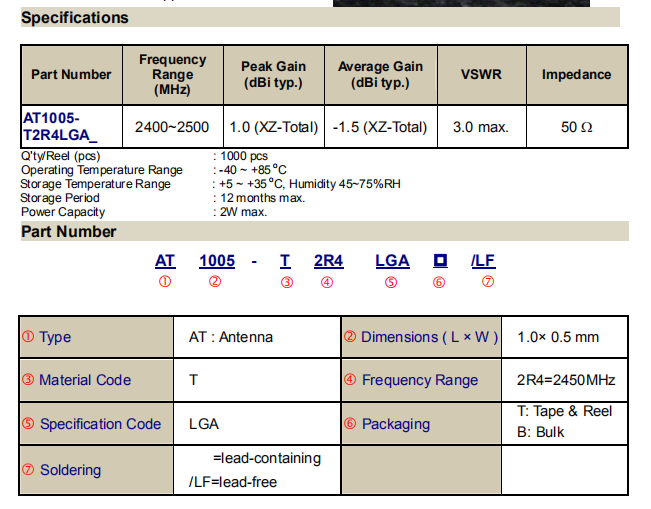Click the blue square packaging placeholder icon
Viewport: 651px width, 509px height.
pyautogui.click(x=440, y=260)
